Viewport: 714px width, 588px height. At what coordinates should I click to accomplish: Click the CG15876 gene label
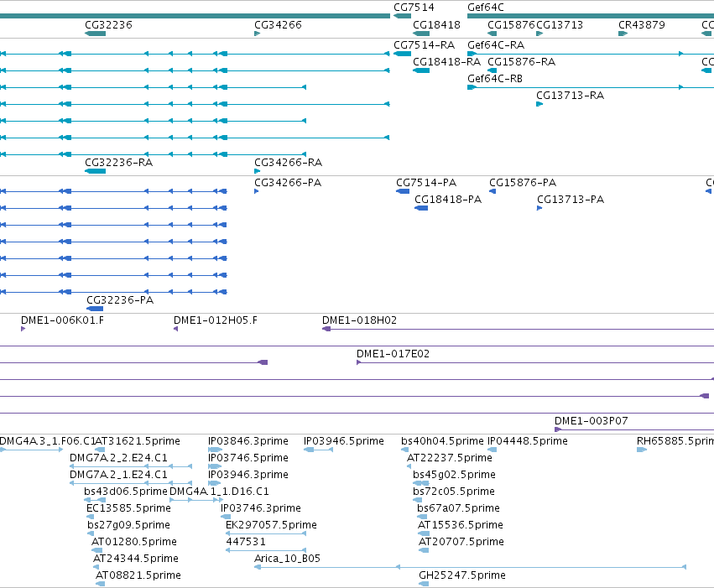[x=511, y=24]
